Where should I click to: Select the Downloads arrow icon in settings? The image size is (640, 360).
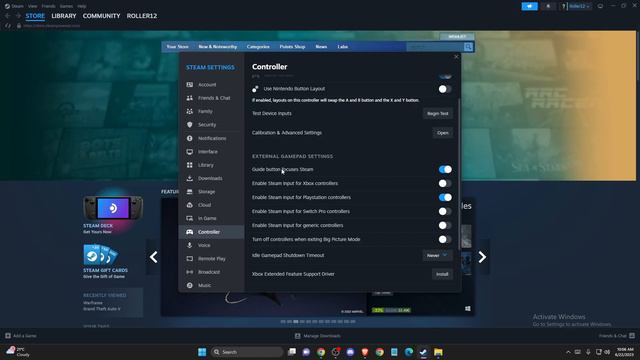190,178
